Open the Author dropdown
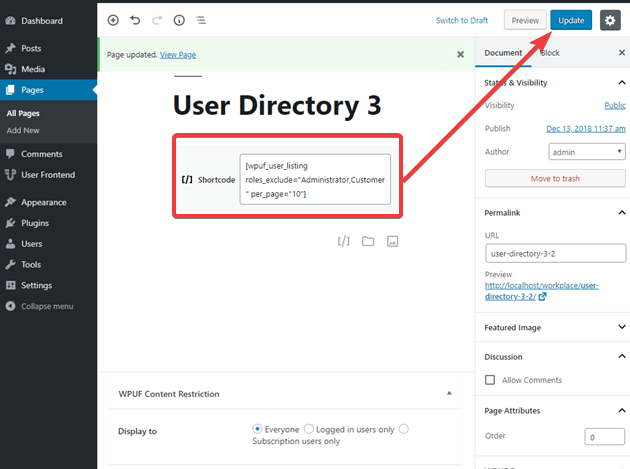 pyautogui.click(x=587, y=152)
